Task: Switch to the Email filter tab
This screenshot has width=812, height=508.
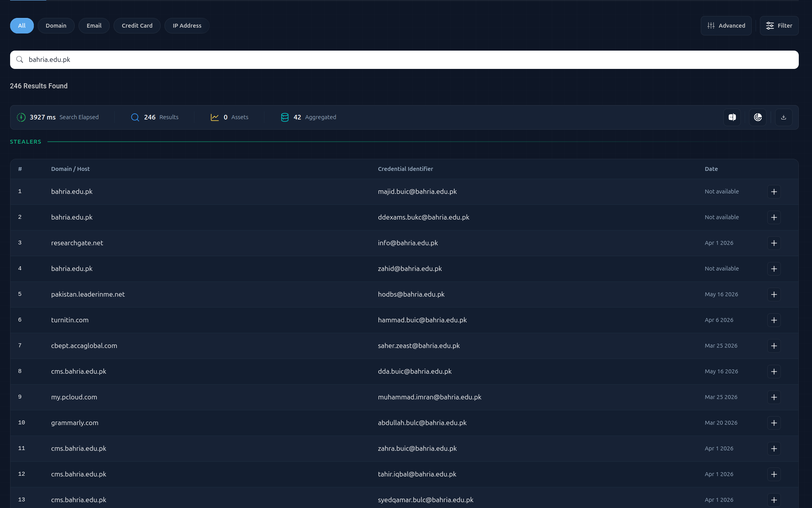Action: tap(94, 26)
